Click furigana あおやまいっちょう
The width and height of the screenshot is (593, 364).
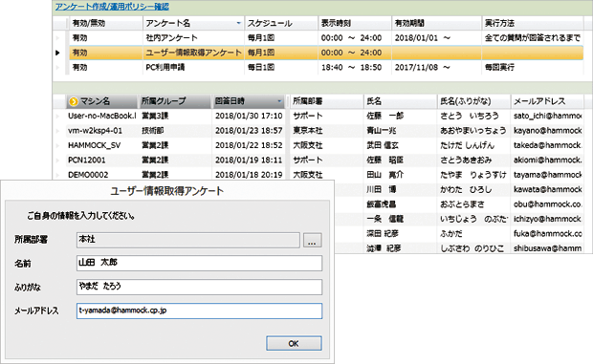(473, 131)
